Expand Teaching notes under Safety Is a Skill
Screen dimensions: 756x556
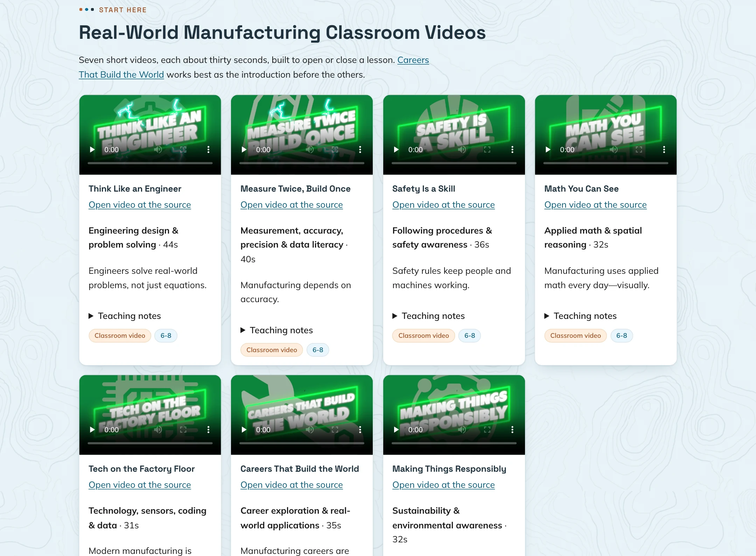[428, 316]
